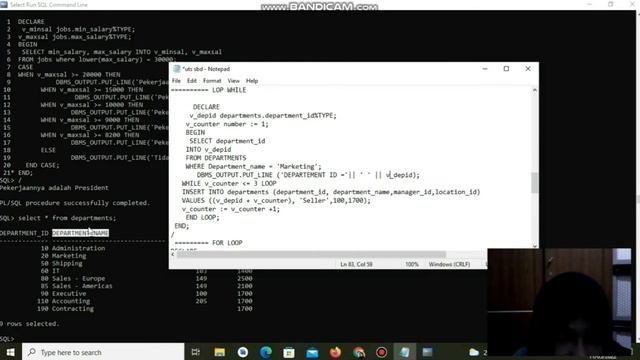
Task: Click '100%' zoom level in Notepad status bar
Action: [x=412, y=264]
